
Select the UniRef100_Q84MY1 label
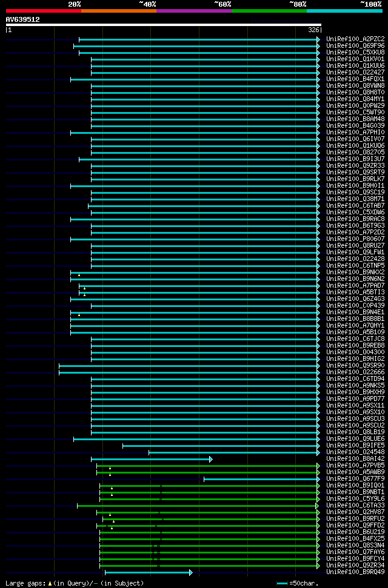[x=355, y=99]
